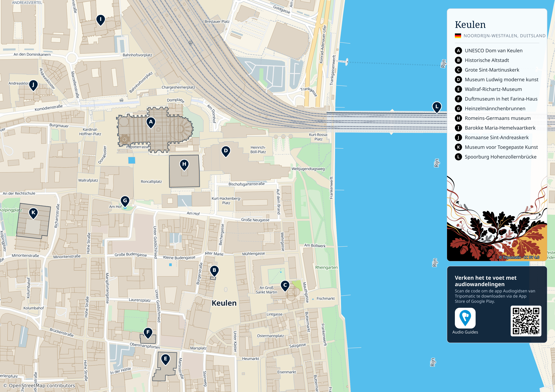Select map pin G at Am Hof

(125, 201)
